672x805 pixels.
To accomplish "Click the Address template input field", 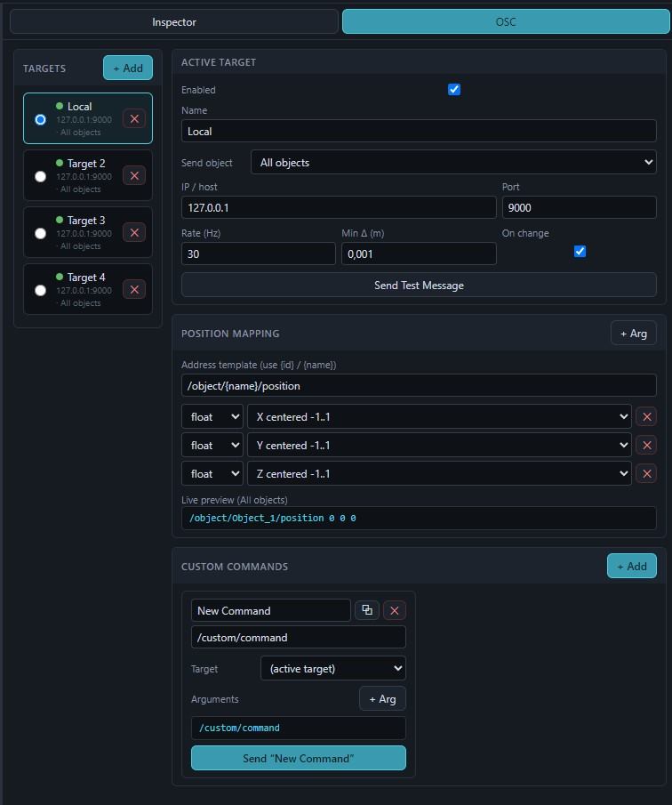I will point(419,385).
